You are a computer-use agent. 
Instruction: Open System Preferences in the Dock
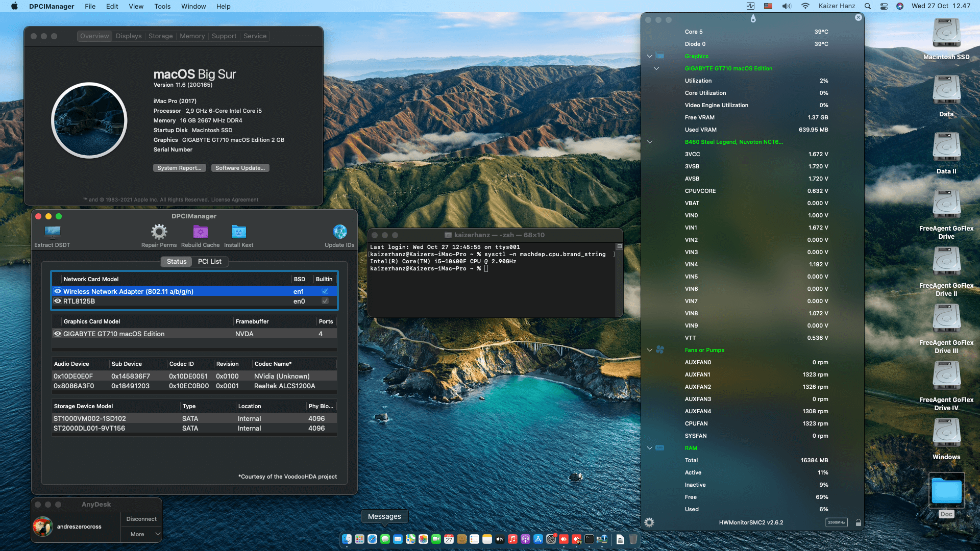551,539
